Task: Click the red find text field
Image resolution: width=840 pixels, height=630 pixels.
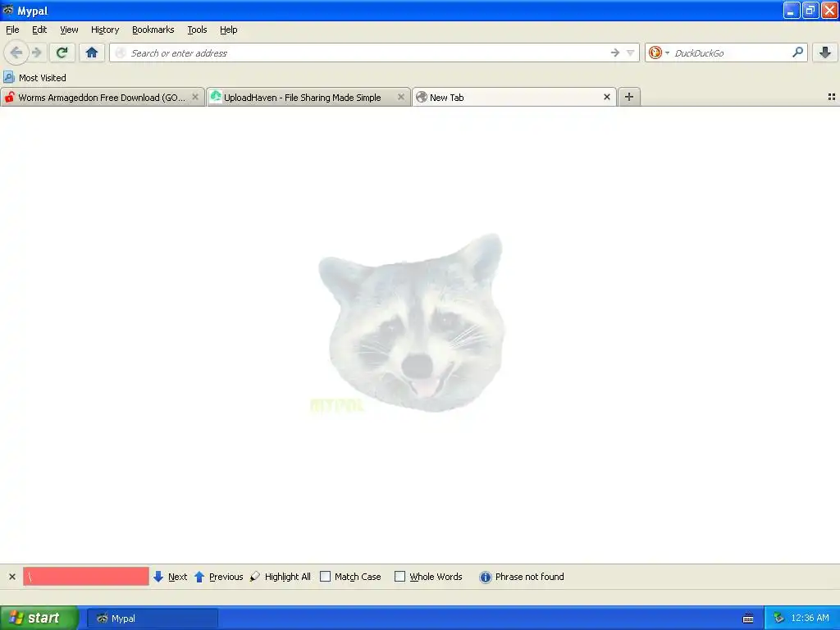Action: pyautogui.click(x=85, y=577)
